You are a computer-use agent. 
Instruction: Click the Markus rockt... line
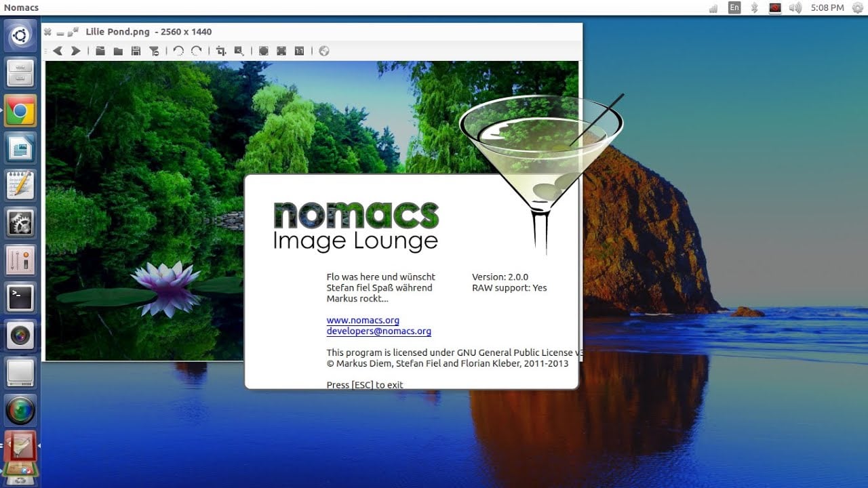[357, 298]
